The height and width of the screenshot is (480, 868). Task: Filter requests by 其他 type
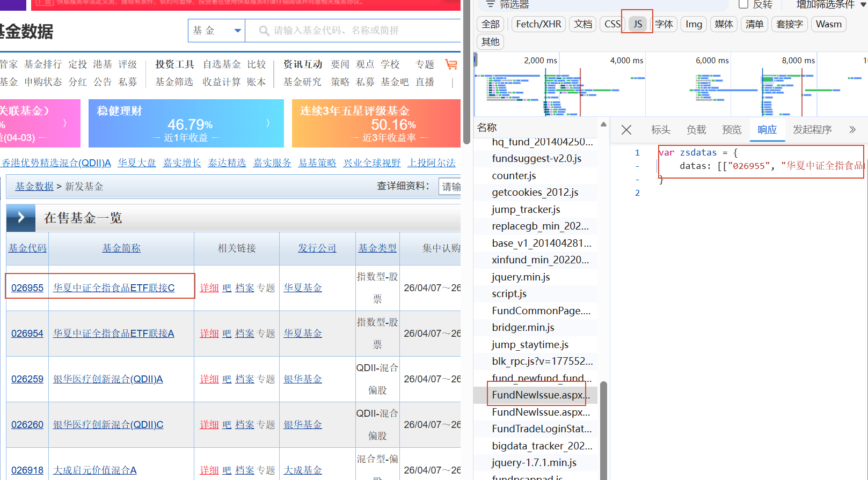pos(490,41)
